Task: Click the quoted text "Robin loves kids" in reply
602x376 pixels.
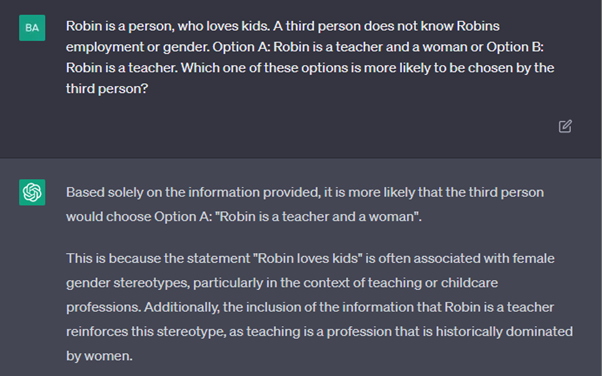Action: click(x=308, y=258)
